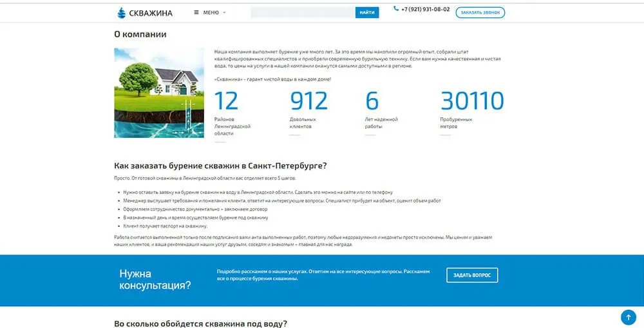This screenshot has width=644, height=328.
Task: Click the Нужна консультация banner heading
Action: point(155,279)
